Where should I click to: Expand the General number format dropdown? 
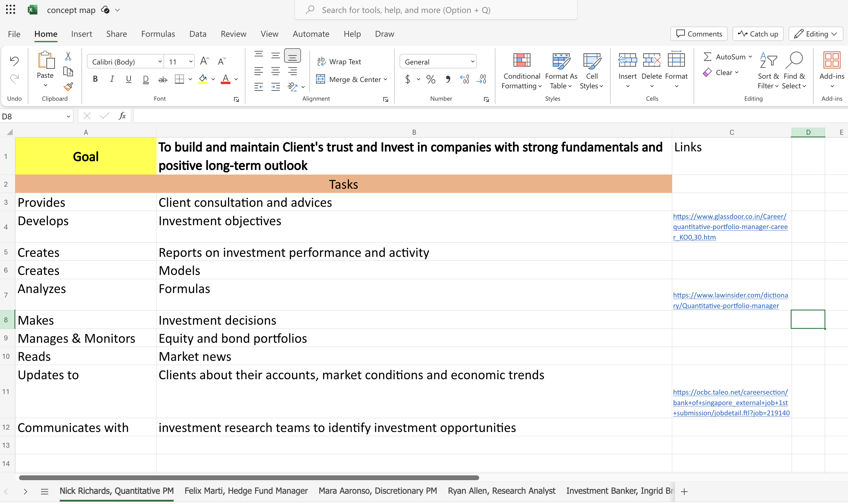point(438,61)
